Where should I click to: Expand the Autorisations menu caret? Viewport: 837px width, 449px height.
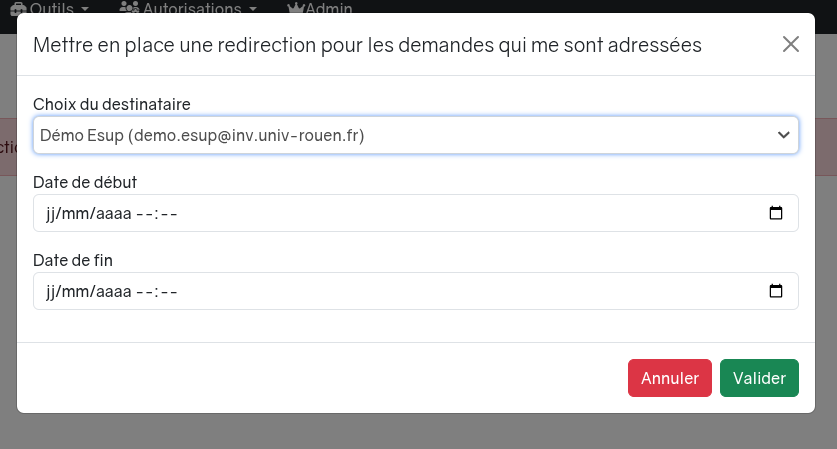tap(252, 8)
